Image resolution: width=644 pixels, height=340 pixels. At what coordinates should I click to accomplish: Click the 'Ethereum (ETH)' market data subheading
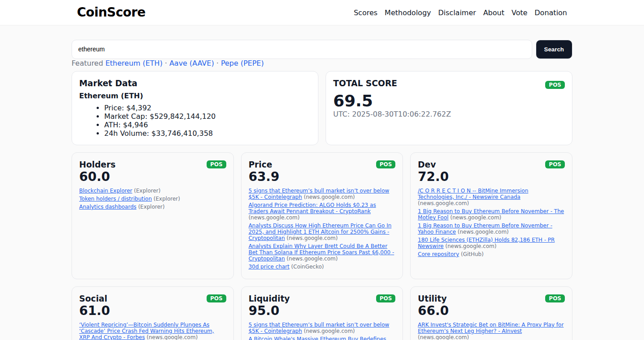point(111,96)
